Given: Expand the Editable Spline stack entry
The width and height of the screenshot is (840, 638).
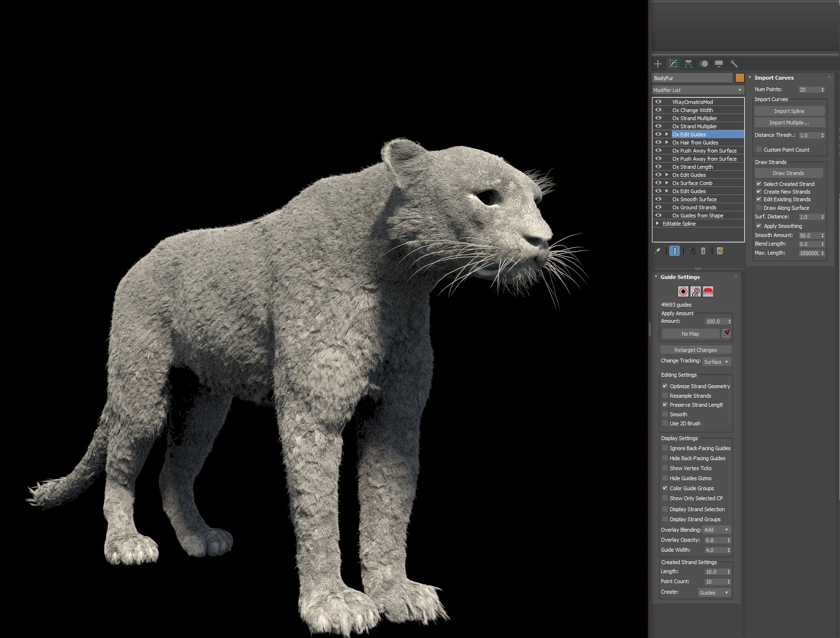Looking at the screenshot, I should coord(657,224).
